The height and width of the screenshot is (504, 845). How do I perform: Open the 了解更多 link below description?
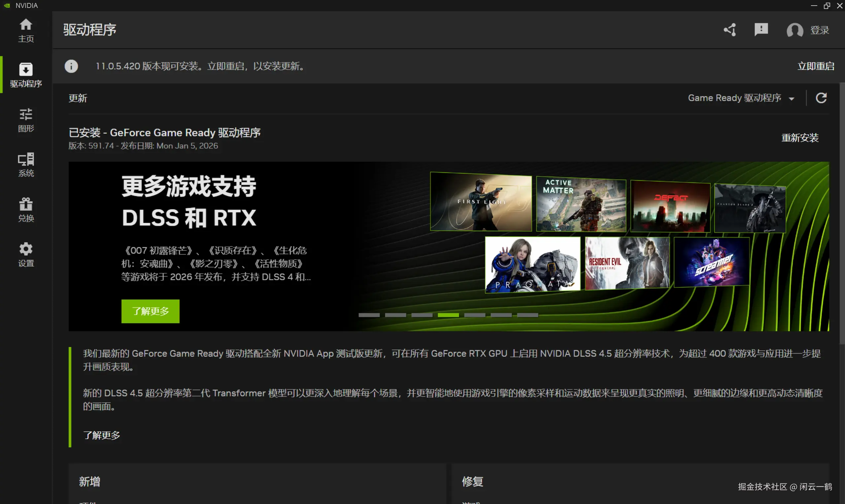(102, 435)
